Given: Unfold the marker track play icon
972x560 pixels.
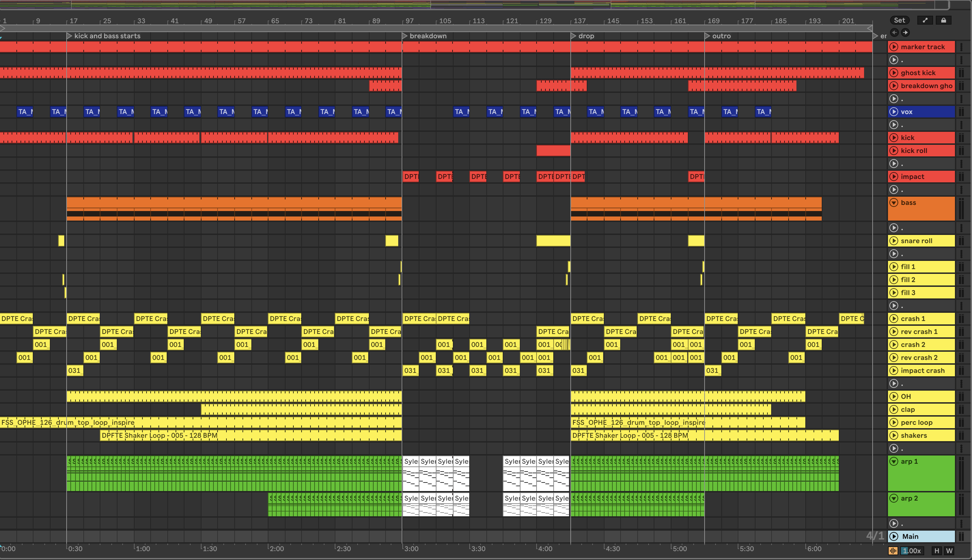Looking at the screenshot, I should (894, 47).
